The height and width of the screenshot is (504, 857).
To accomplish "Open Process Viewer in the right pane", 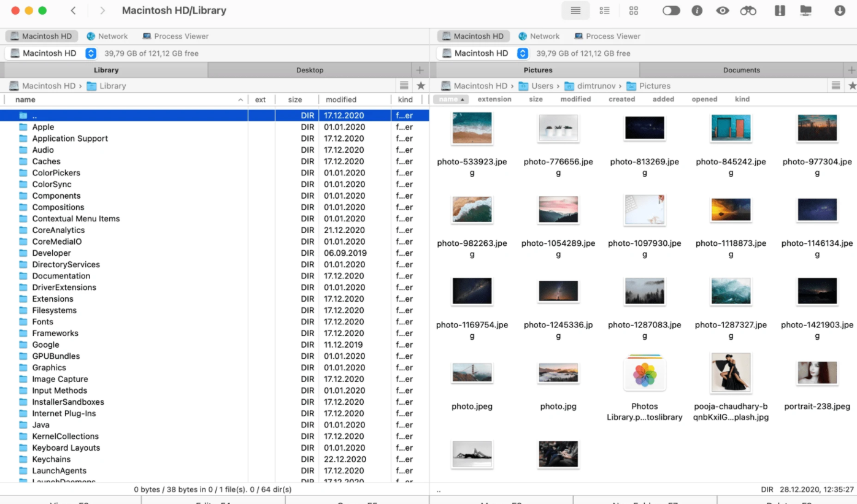I will click(607, 36).
